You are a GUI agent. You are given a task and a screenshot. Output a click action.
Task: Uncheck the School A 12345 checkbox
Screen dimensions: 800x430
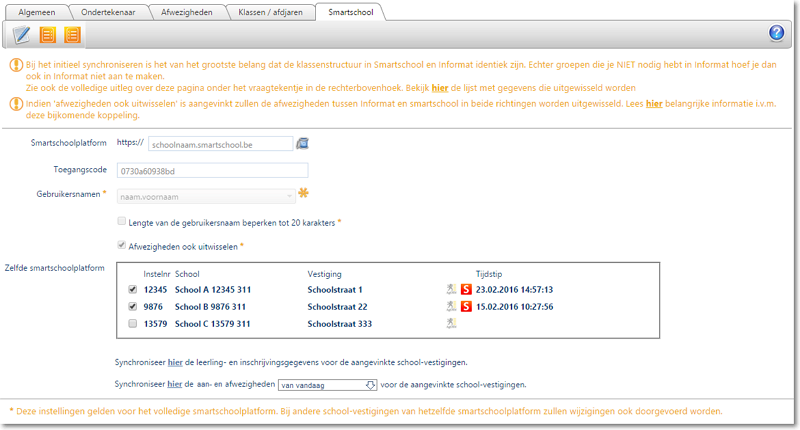133,289
